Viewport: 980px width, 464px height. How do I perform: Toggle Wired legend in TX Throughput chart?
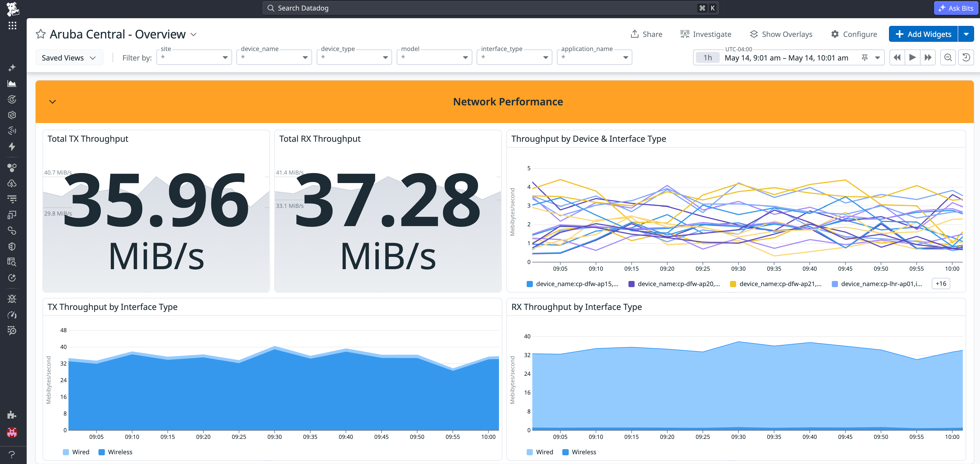click(x=76, y=452)
